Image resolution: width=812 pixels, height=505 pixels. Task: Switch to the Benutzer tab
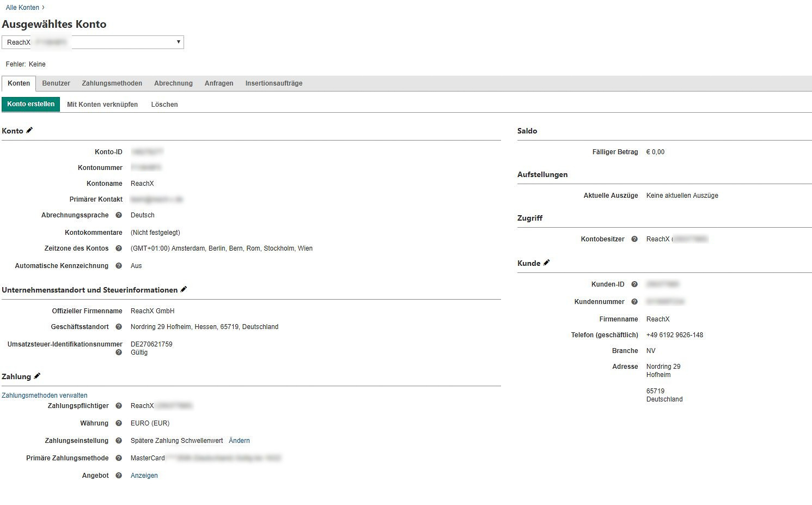[56, 83]
